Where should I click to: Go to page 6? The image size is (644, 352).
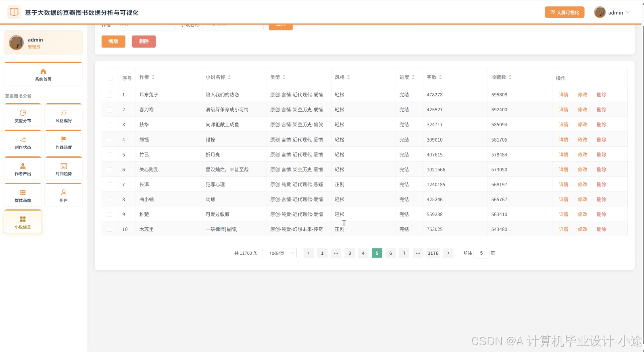click(390, 253)
